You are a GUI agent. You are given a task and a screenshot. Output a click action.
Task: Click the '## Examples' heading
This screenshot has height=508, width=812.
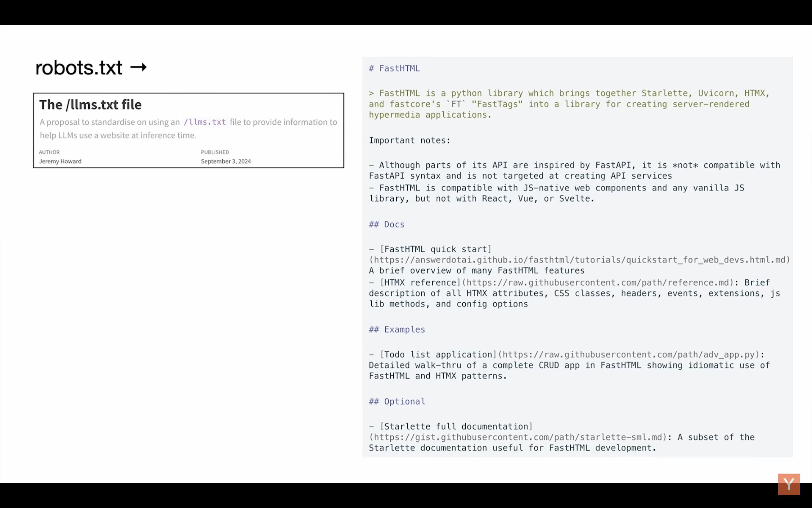pos(397,329)
